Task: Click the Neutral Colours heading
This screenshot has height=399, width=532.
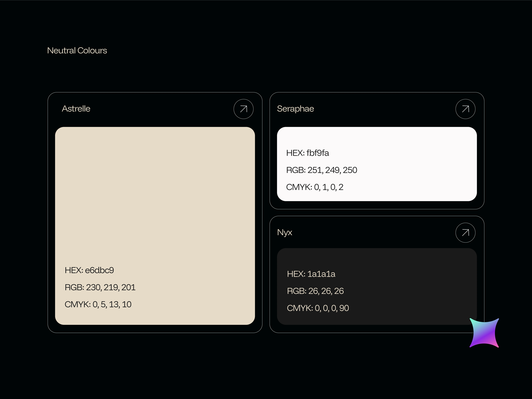Action: point(77,51)
